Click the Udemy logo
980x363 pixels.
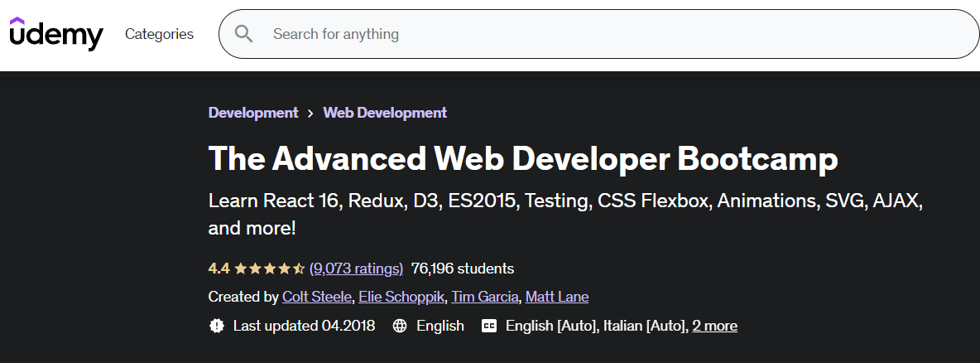pos(56,34)
